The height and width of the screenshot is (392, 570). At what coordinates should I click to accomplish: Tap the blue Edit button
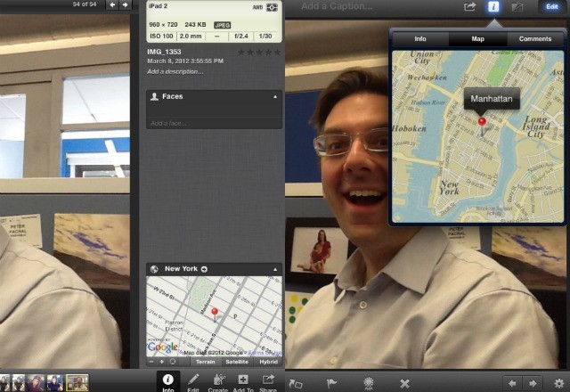pos(552,6)
